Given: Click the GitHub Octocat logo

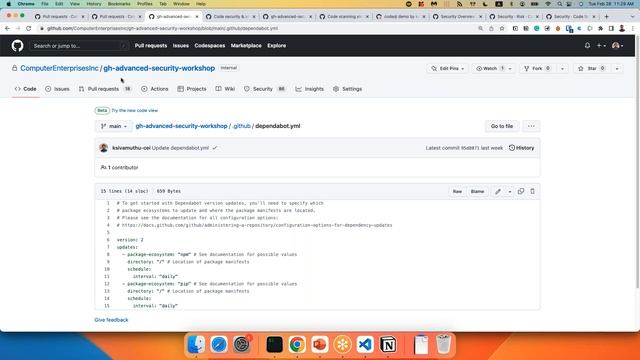Looking at the screenshot, I should click(17, 46).
